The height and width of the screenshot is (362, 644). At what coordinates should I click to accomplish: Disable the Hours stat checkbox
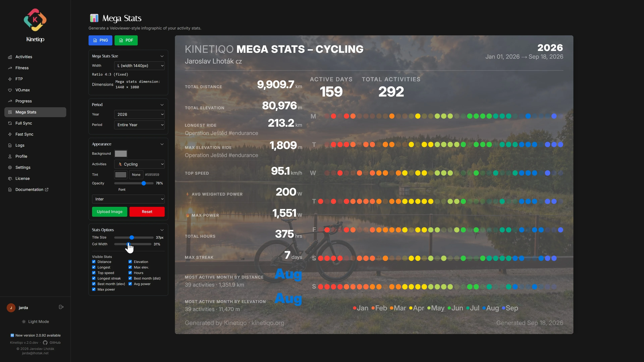(x=130, y=273)
